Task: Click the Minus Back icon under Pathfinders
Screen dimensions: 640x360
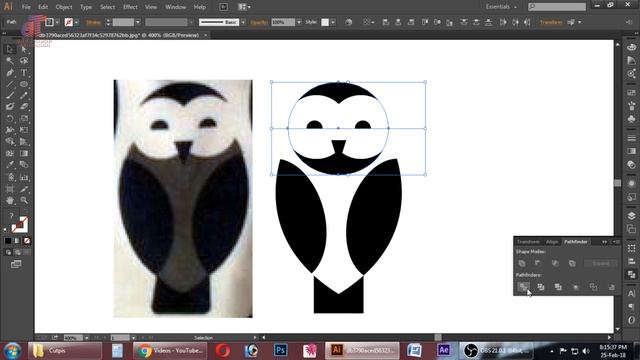Action: click(x=611, y=287)
